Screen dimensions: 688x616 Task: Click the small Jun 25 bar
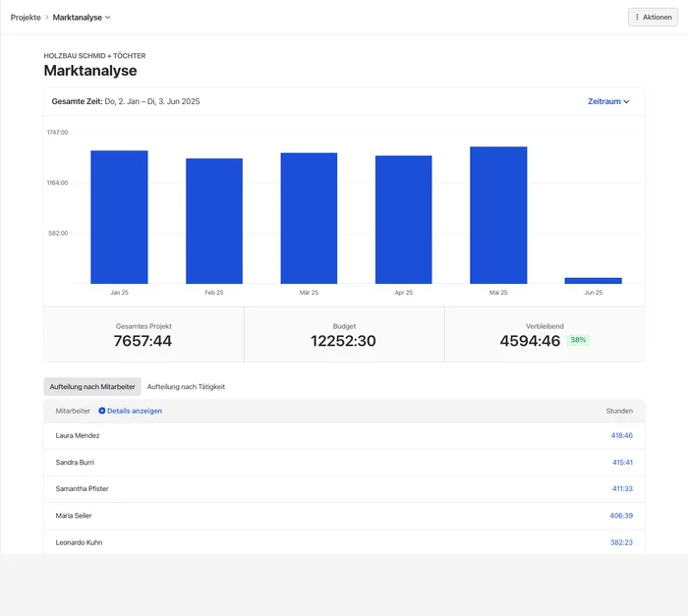tap(593, 280)
